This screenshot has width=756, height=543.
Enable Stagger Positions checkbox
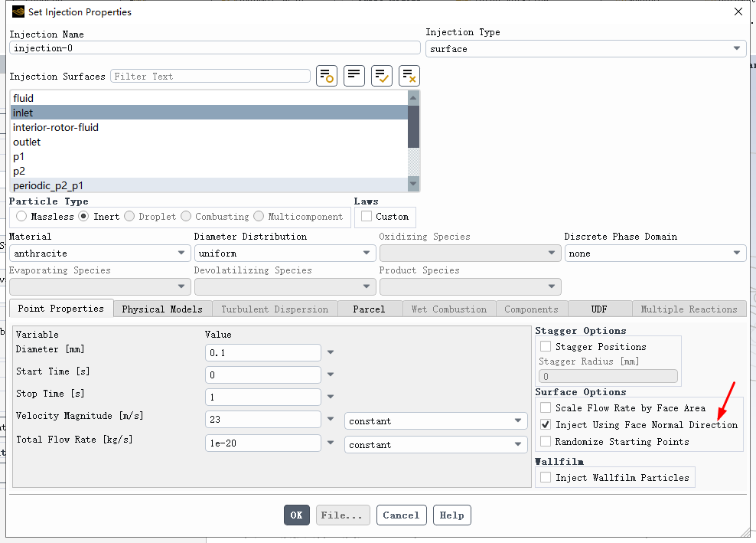546,346
